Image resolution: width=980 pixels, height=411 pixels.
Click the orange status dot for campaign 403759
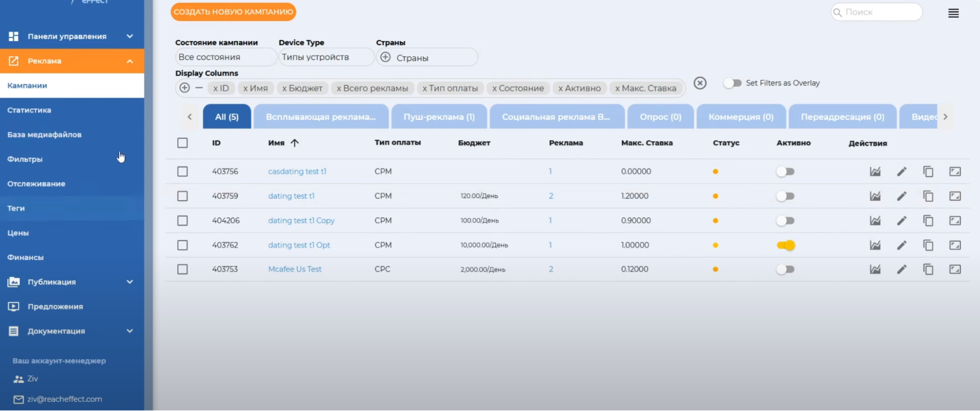(x=715, y=196)
